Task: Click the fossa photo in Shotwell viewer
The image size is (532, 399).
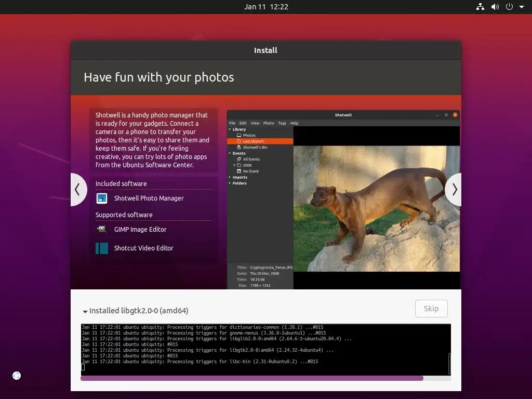Action: point(377,209)
